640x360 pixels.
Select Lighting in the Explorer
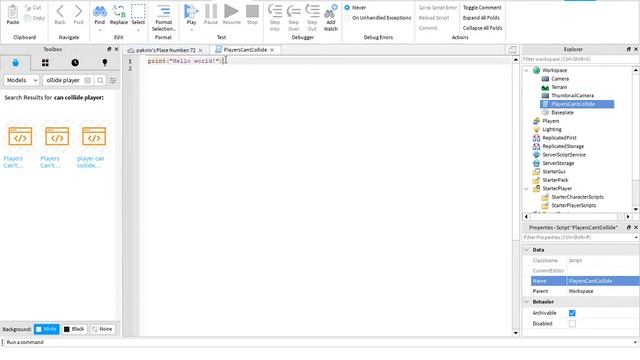551,129
